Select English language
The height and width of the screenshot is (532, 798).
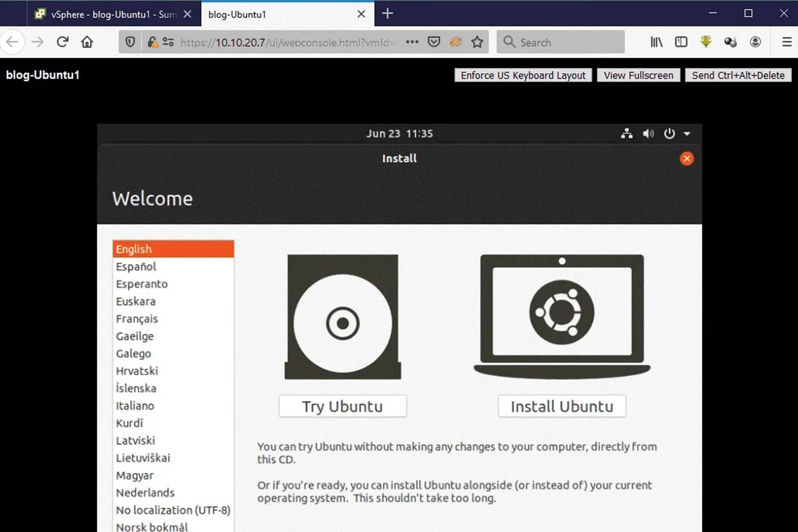pyautogui.click(x=173, y=249)
